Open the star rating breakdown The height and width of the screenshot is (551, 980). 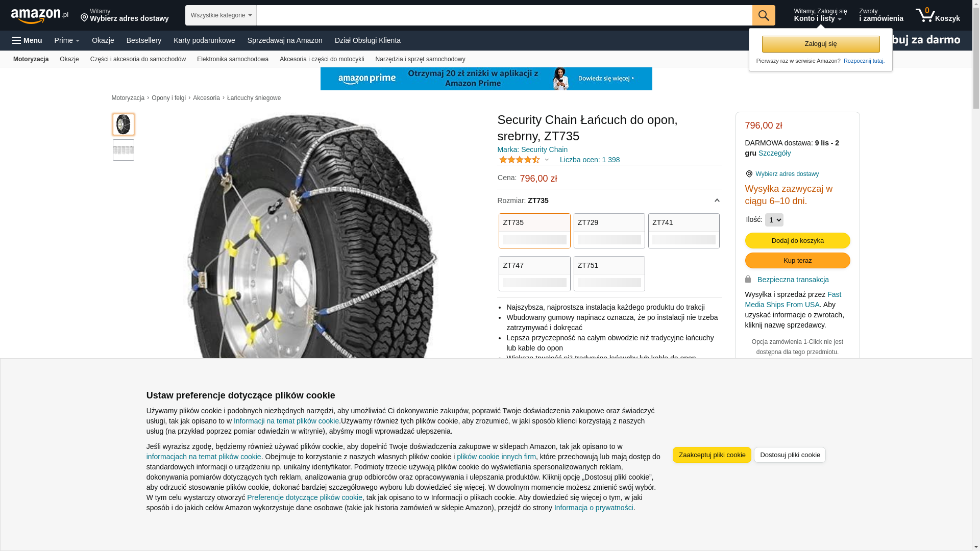[x=524, y=160]
